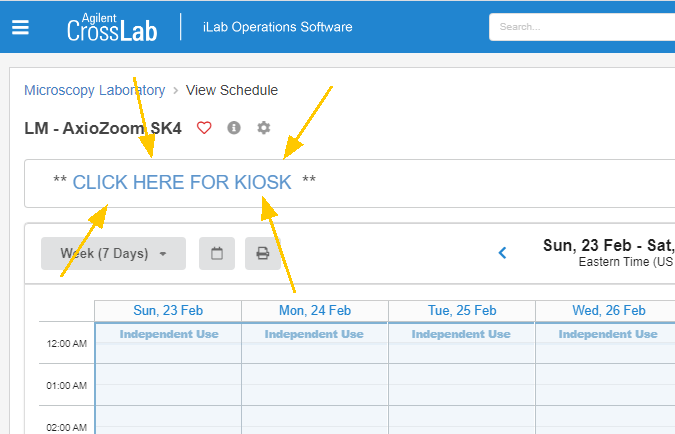675x434 pixels.
Task: Favorite AxioZoom SK4 with heart icon
Action: tap(204, 128)
